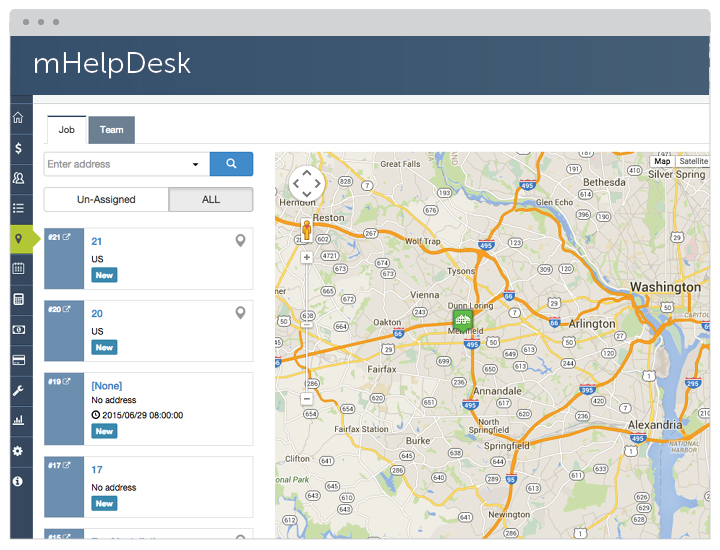Image resolution: width=720 pixels, height=550 pixels.
Task: Switch map to Satellite view
Action: pyautogui.click(x=692, y=162)
